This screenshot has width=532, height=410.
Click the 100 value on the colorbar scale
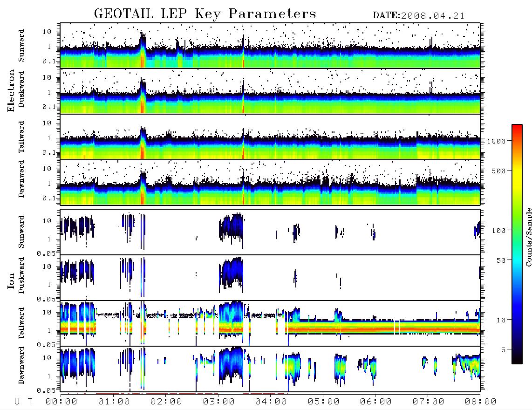point(498,231)
